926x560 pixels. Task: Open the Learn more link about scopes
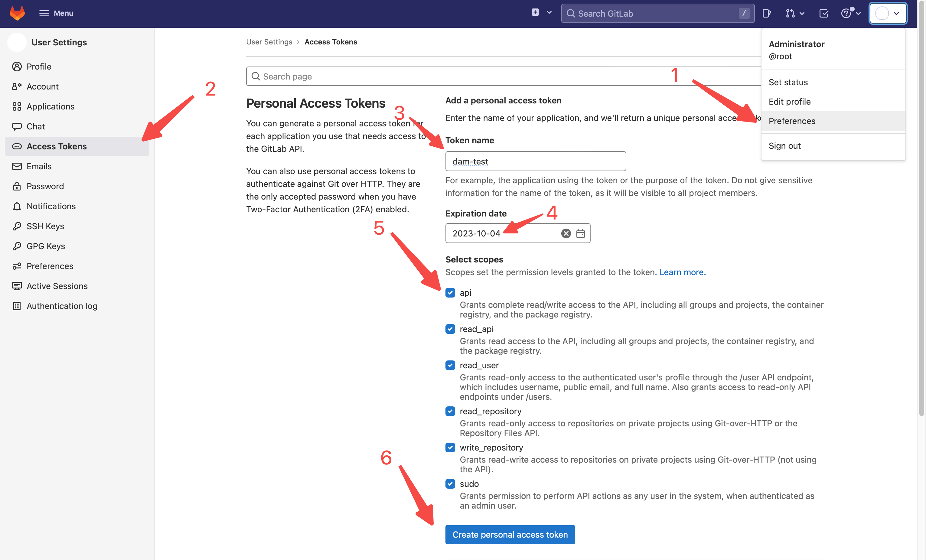[681, 272]
